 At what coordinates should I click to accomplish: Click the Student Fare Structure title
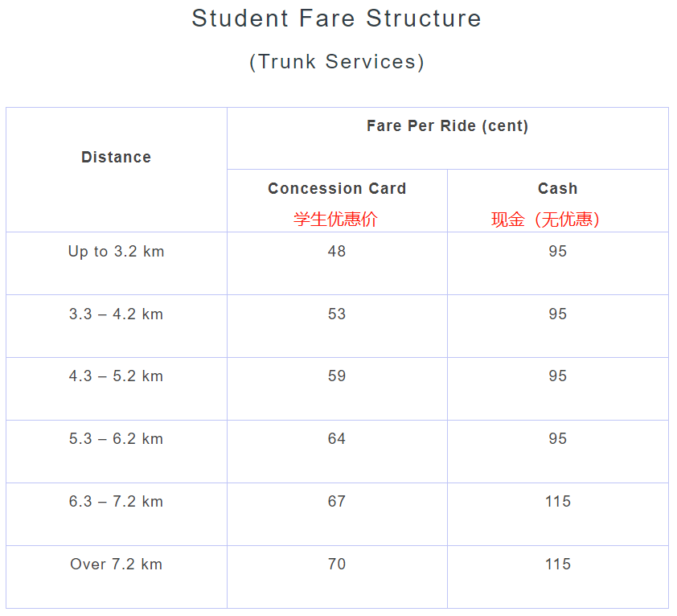click(336, 18)
